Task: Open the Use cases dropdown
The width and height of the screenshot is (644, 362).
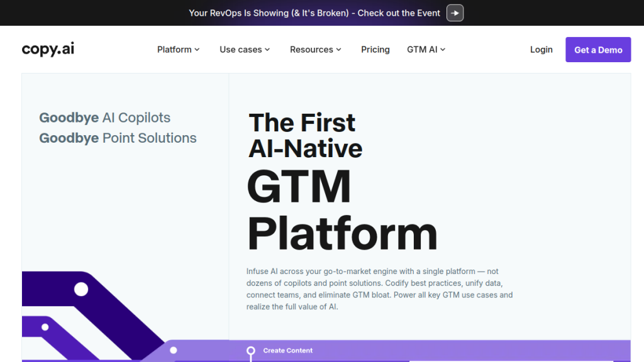Action: [x=245, y=50]
